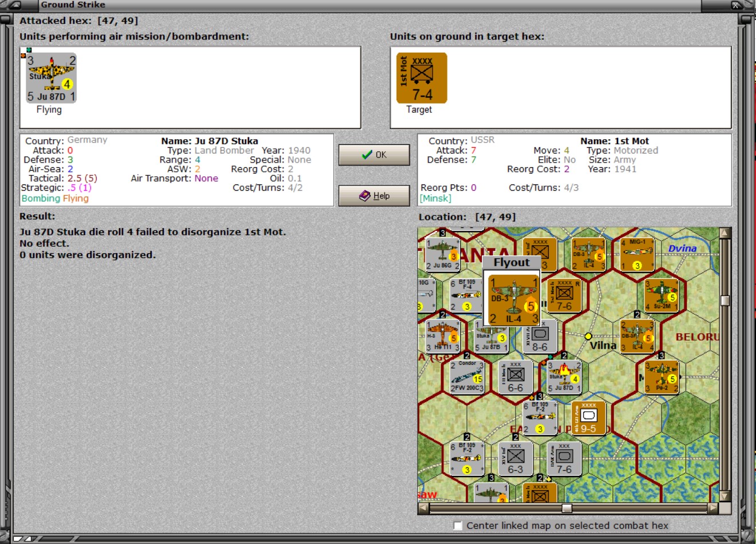
Task: Select the XIV Inf 6-3 counter
Action: [x=515, y=459]
